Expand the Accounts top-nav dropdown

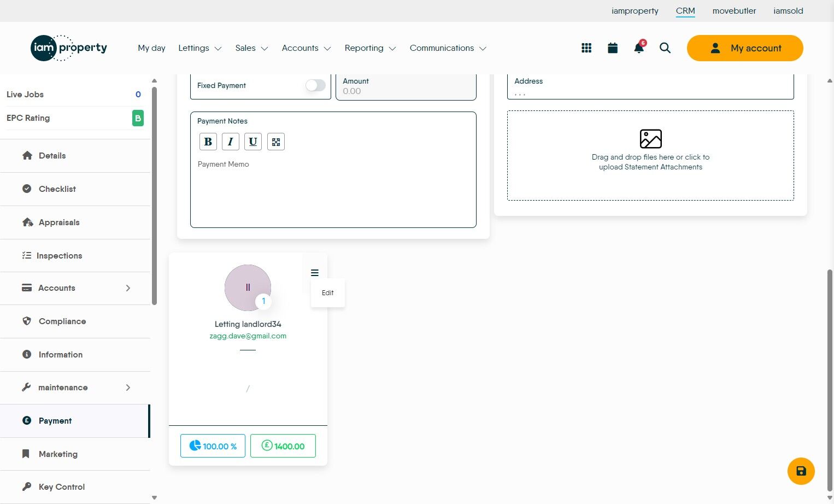[307, 48]
